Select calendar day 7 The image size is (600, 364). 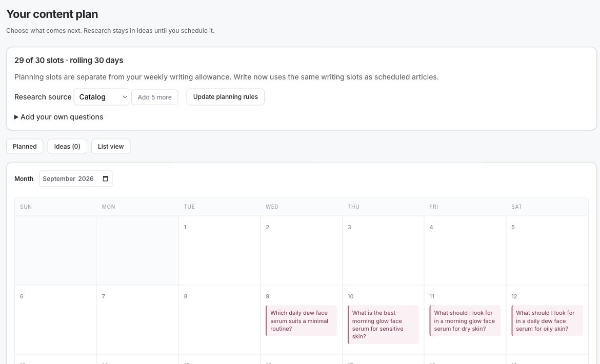pos(137,319)
